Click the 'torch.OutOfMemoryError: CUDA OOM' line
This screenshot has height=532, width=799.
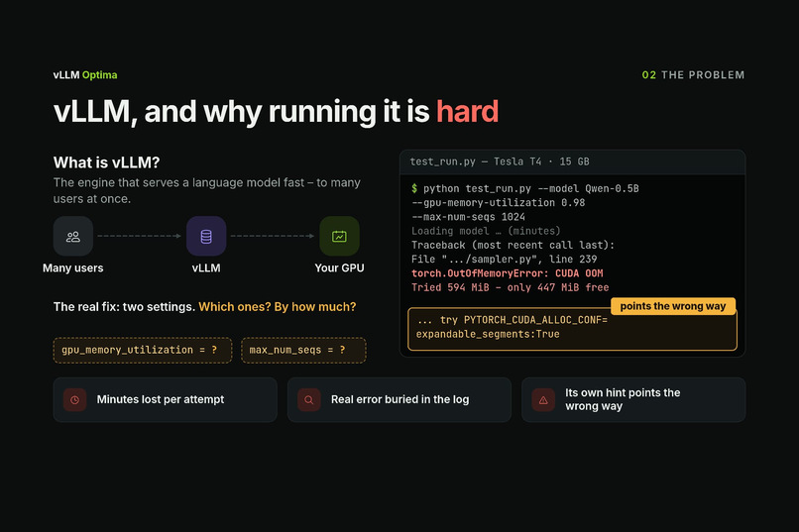(507, 273)
